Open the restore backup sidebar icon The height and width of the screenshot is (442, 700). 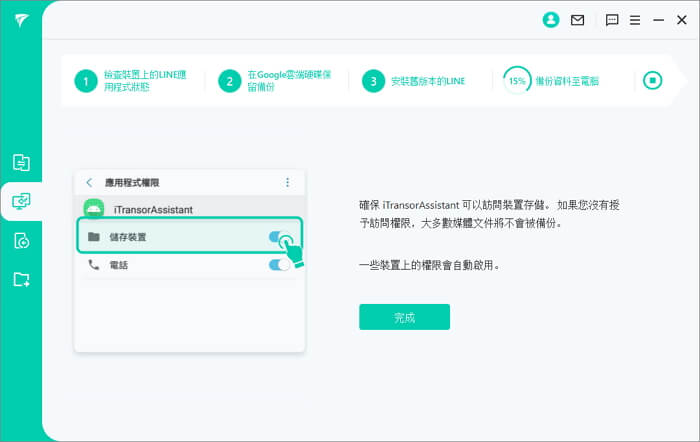21,241
